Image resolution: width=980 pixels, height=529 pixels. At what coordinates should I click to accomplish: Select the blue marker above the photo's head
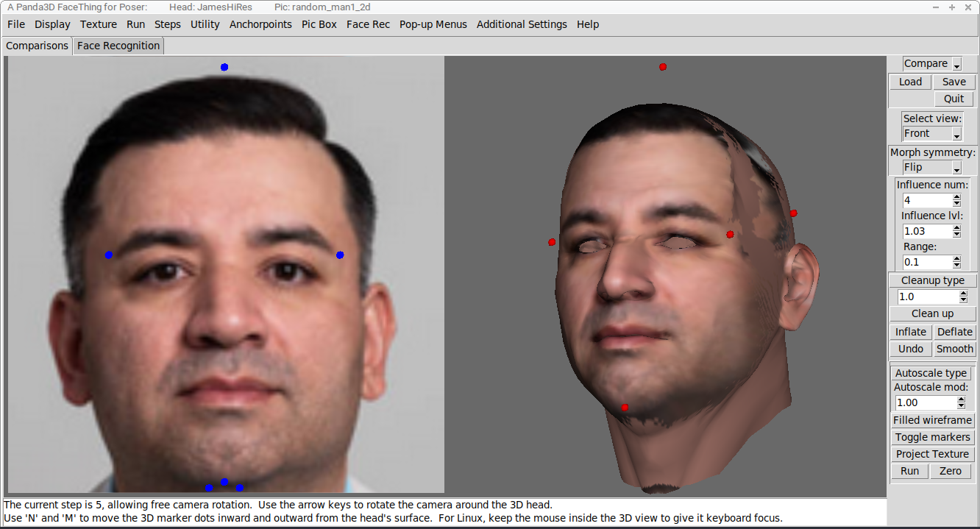(x=224, y=67)
